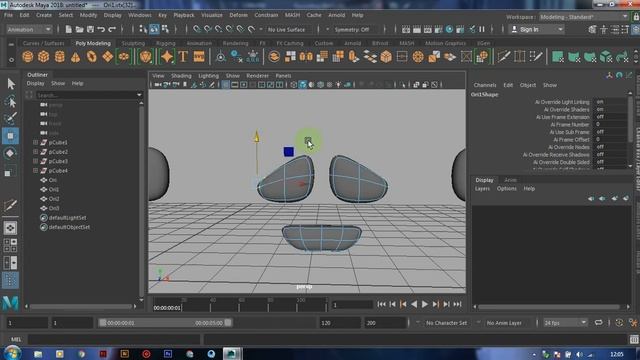Click the No Live Surface button

coord(286,29)
